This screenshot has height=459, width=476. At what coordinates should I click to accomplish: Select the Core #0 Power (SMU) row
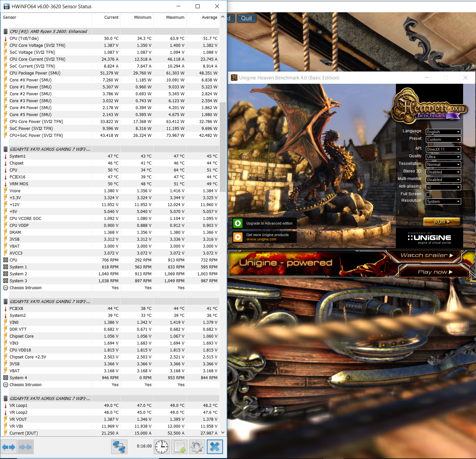[111, 80]
